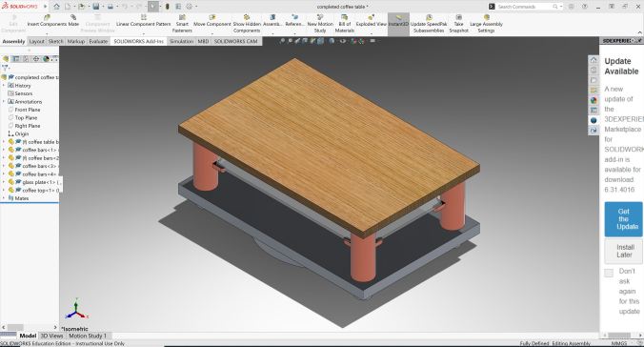Check the Don't ask again checkbox

609,273
